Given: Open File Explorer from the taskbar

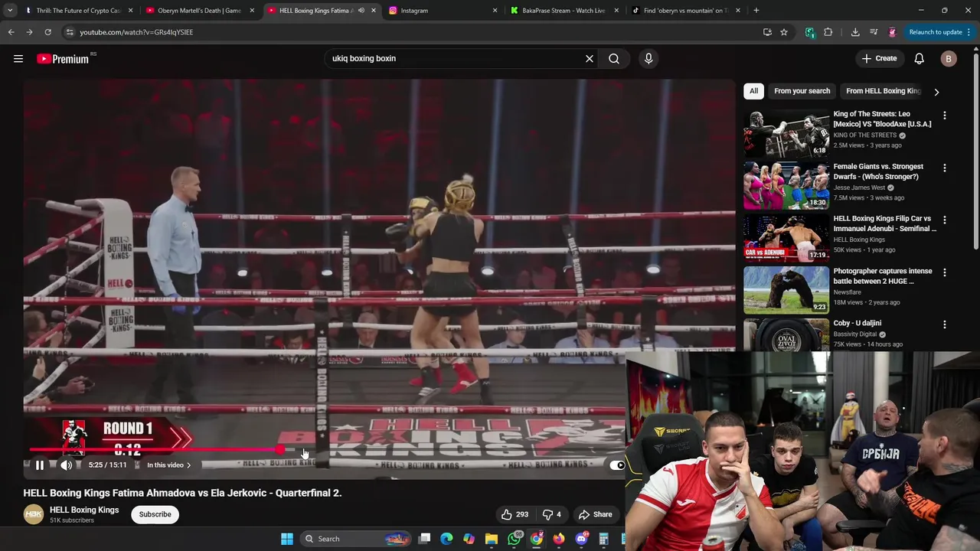Looking at the screenshot, I should pos(492,539).
